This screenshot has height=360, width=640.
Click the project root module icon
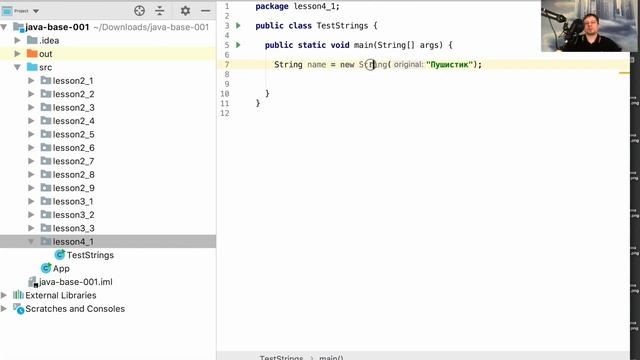(18, 27)
